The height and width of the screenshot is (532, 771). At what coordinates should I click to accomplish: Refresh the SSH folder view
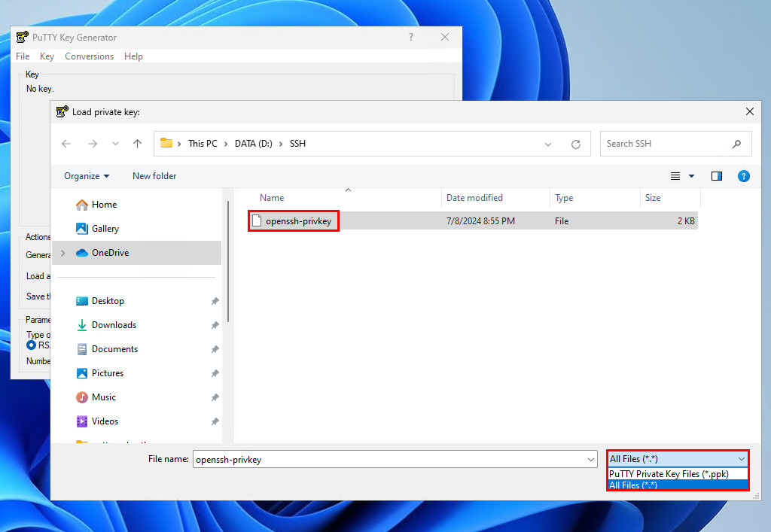click(x=576, y=144)
